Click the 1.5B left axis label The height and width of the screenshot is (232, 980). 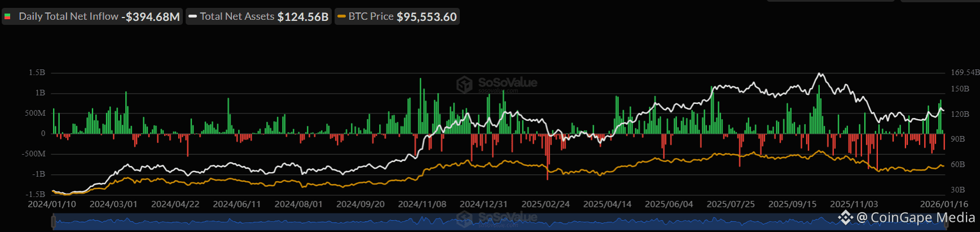(37, 73)
